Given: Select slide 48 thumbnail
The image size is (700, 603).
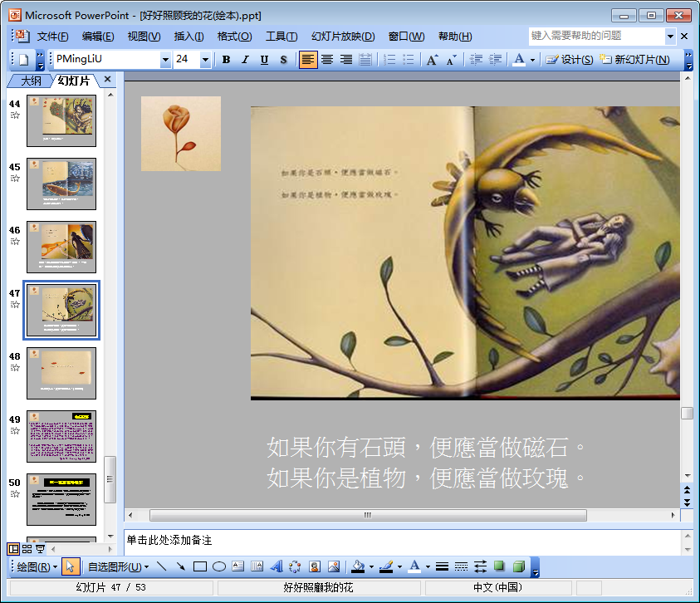Looking at the screenshot, I should (x=61, y=373).
